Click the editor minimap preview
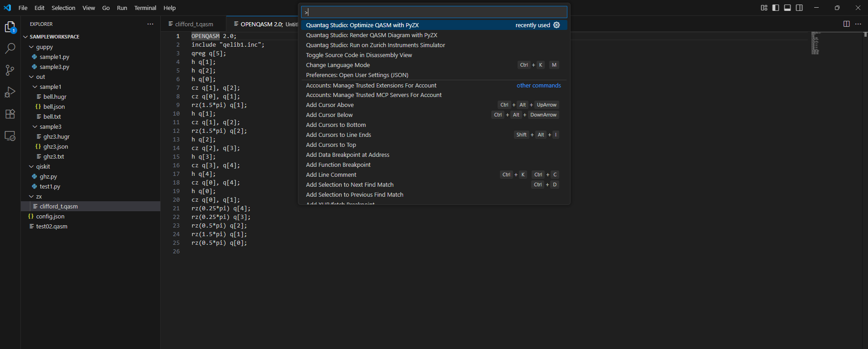Image resolution: width=868 pixels, height=349 pixels. pyautogui.click(x=815, y=44)
